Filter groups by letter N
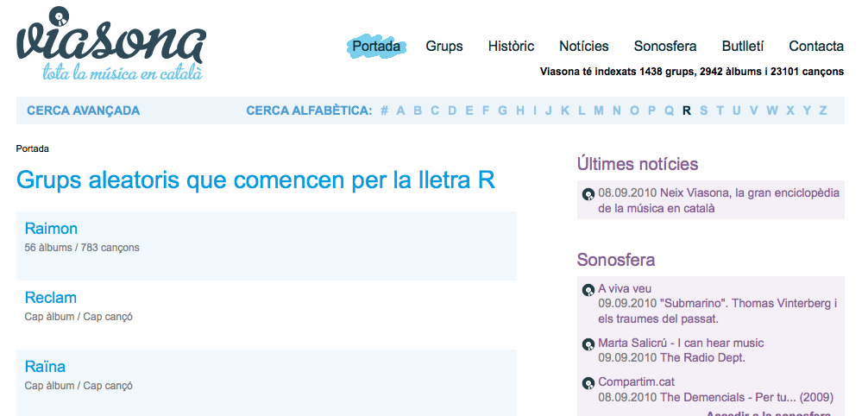Screen dimensions: 868x416 [617, 110]
